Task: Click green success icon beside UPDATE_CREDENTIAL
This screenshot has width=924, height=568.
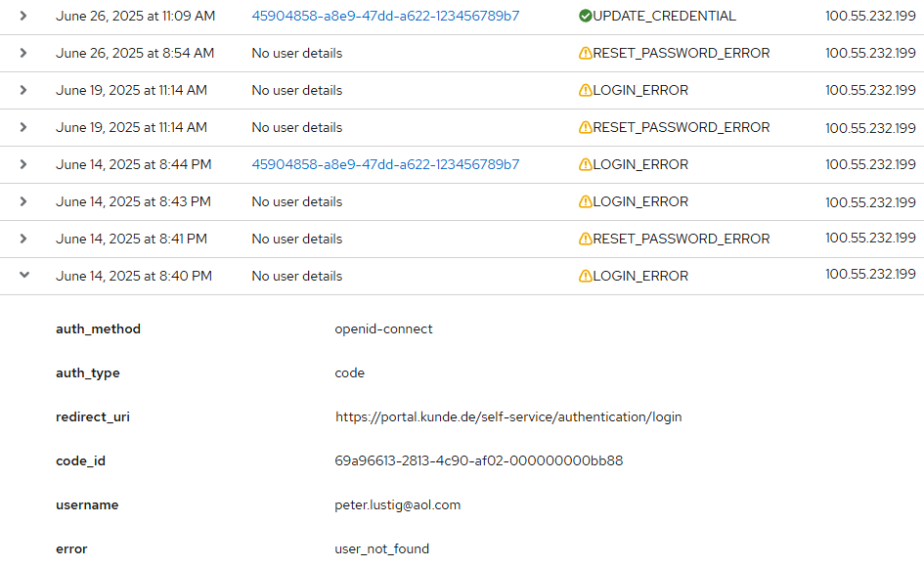Action: [585, 16]
